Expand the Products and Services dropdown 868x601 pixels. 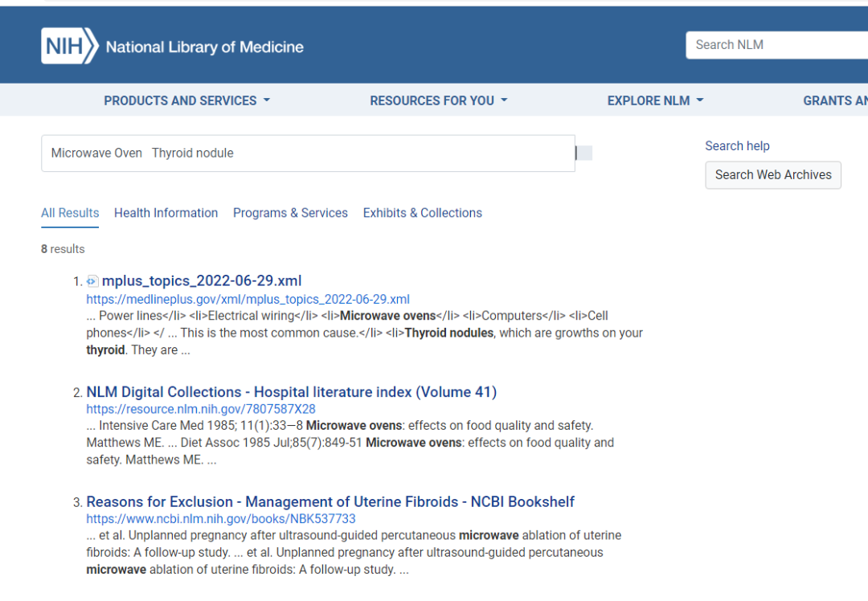186,100
